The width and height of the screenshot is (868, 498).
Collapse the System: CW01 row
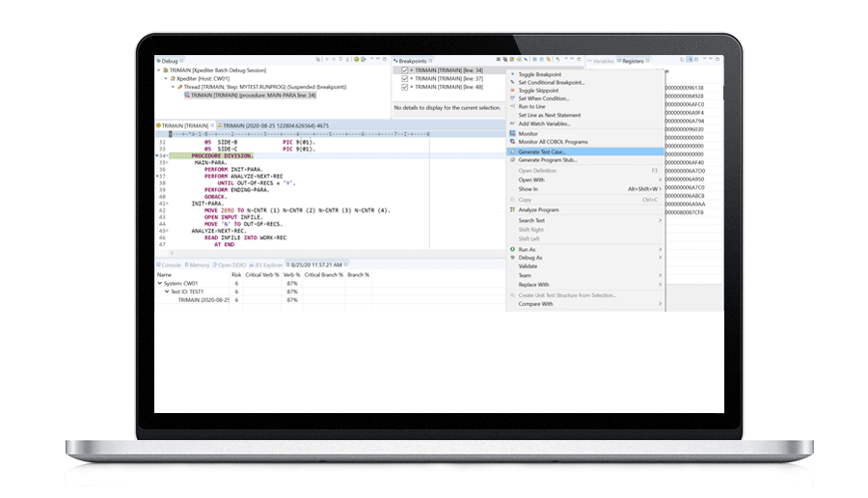point(160,283)
